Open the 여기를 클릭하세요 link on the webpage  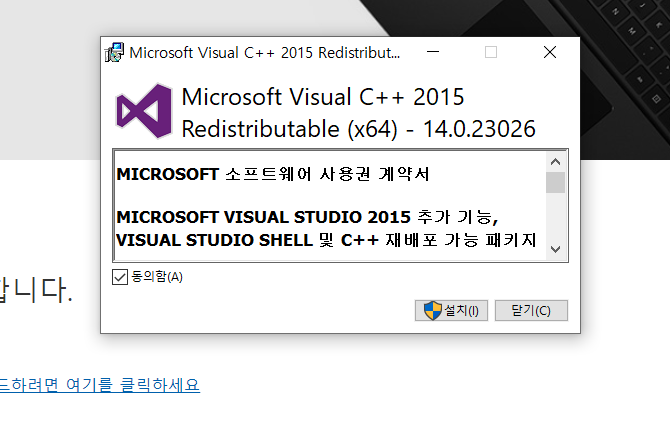(100, 385)
